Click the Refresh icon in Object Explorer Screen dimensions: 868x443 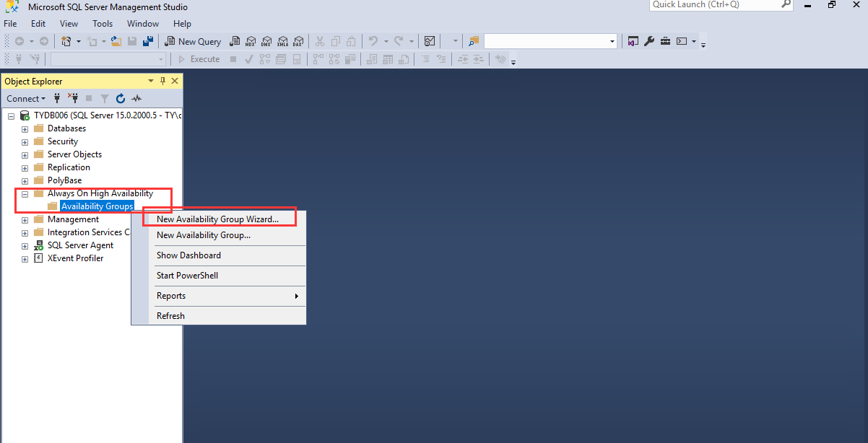[121, 99]
